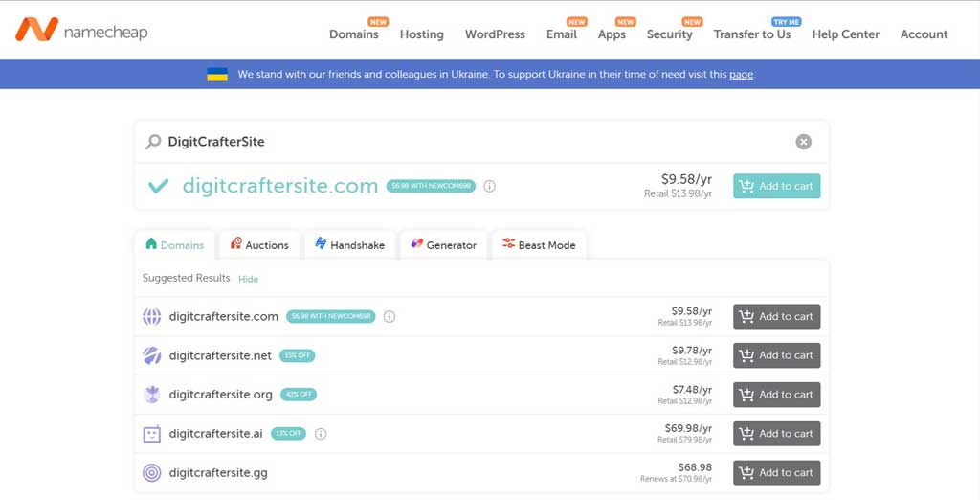Open the Apps menu
Screen dimensions: 980x500
coord(612,34)
